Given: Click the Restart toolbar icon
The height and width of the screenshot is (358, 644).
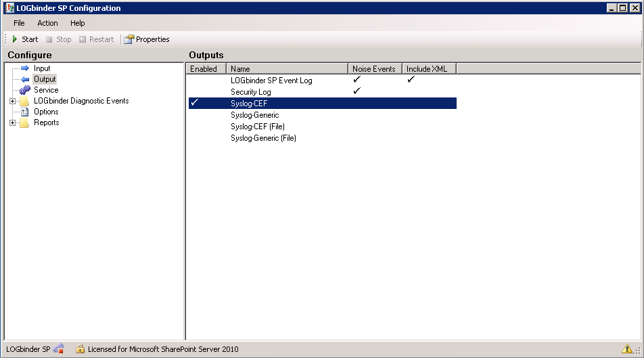Looking at the screenshot, I should point(83,39).
